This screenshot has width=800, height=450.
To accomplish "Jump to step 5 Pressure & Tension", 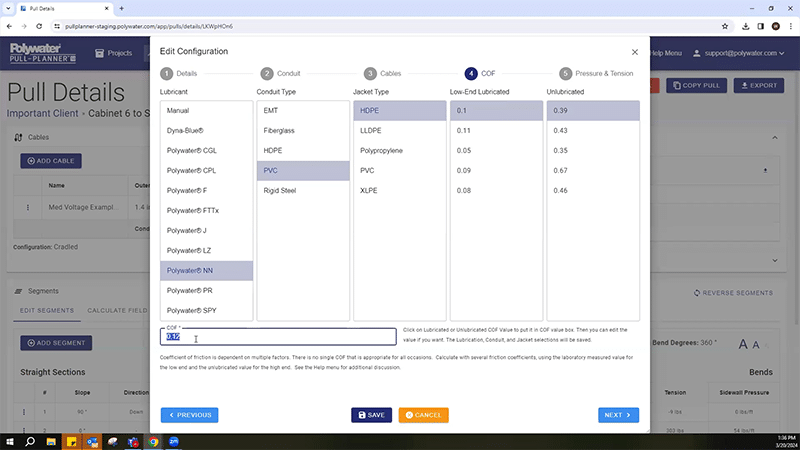I will click(596, 73).
